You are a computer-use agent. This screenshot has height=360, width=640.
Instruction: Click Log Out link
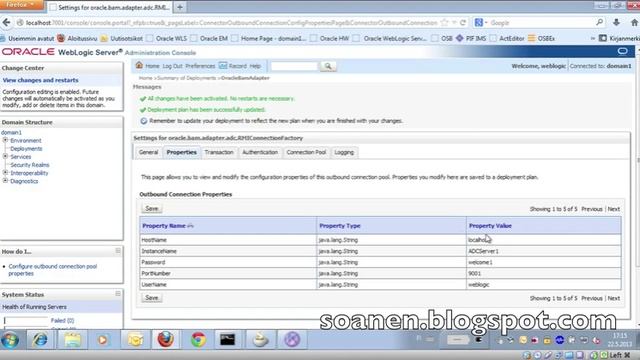[172, 66]
